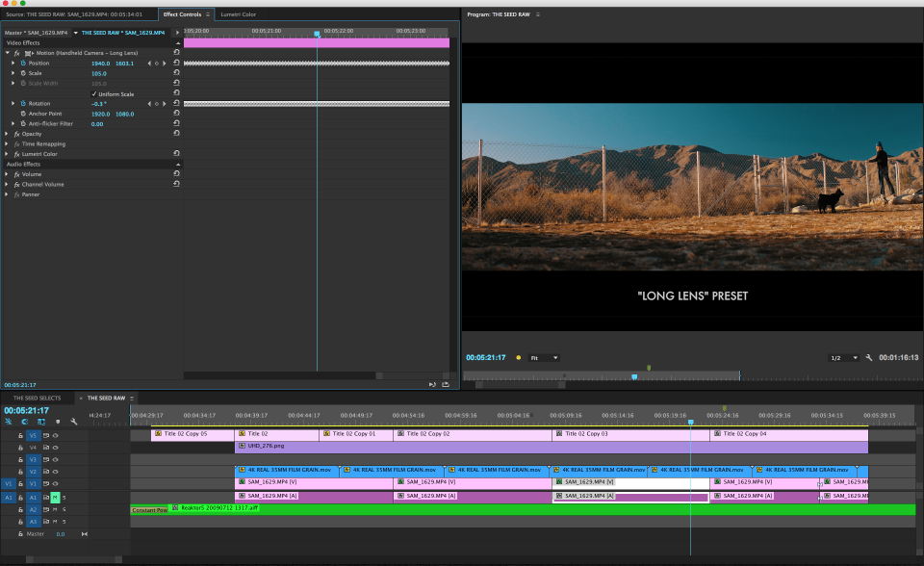Toggle Scale animation stopwatch
The width and height of the screenshot is (924, 566).
[x=23, y=73]
